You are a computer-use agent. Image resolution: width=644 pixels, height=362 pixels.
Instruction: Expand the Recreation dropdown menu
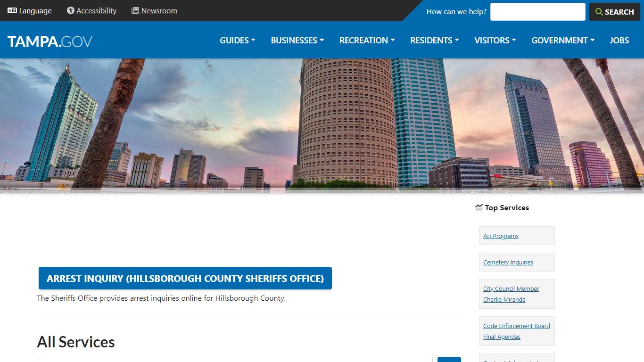[367, 41]
